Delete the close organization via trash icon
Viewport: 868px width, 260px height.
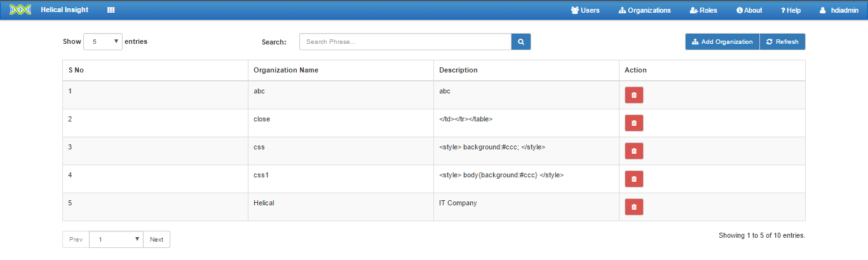click(634, 123)
